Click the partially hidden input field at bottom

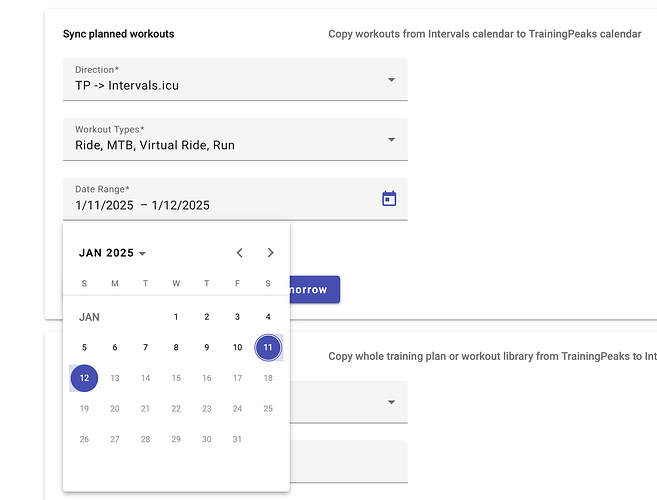pos(349,461)
